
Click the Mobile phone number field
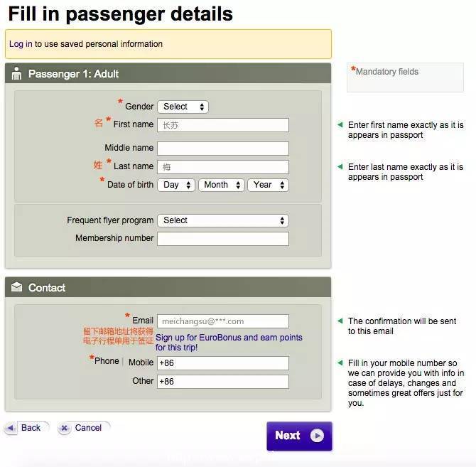(223, 363)
